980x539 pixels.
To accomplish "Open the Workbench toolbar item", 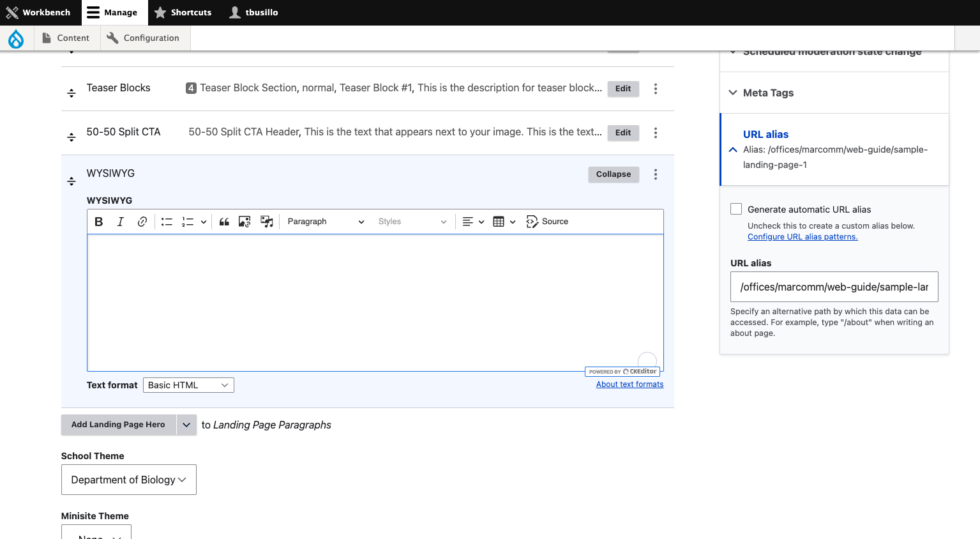I will [40, 13].
